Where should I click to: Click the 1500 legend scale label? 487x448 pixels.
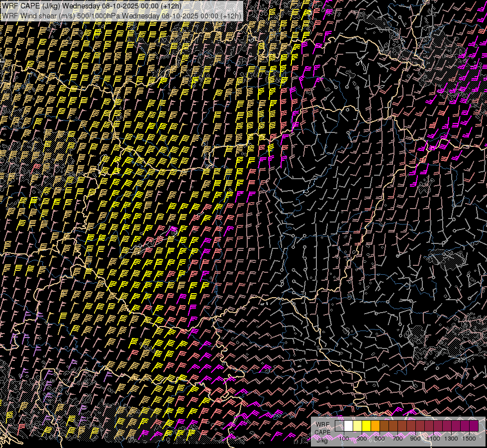(470, 439)
